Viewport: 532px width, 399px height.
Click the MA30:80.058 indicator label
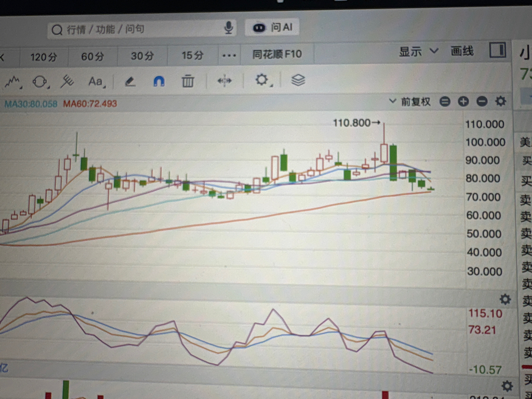click(31, 104)
